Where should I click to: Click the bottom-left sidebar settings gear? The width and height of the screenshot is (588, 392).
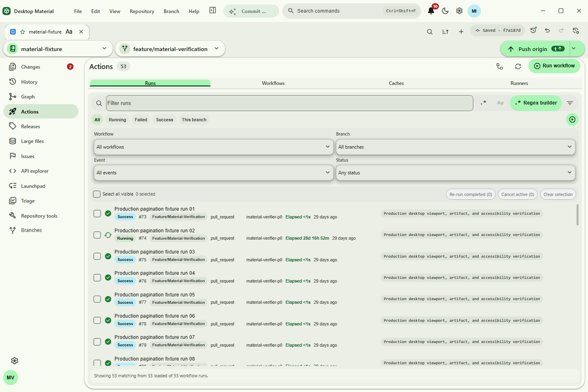pyautogui.click(x=14, y=361)
